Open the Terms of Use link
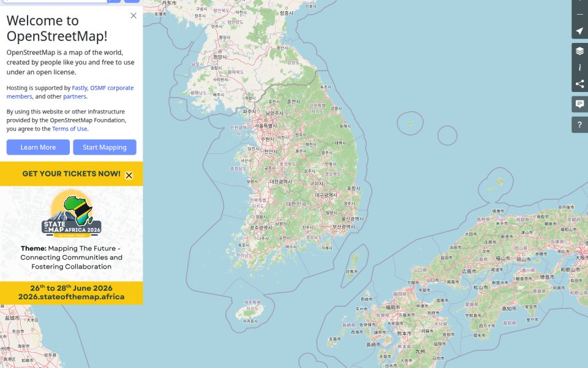This screenshot has width=588, height=368. (x=70, y=129)
